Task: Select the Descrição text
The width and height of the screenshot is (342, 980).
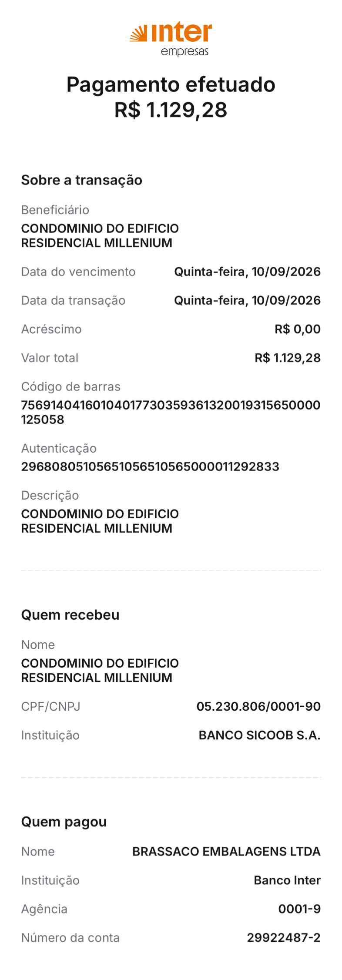Action: point(100,521)
